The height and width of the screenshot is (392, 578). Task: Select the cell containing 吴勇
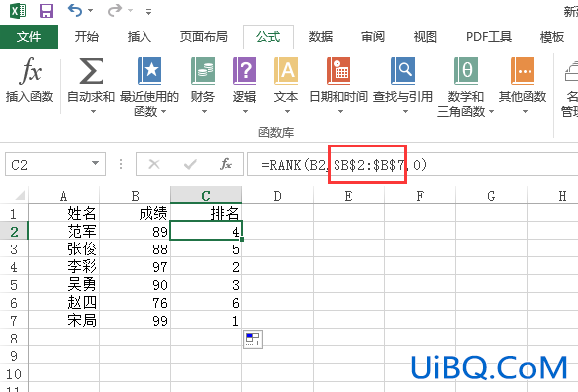[63, 284]
